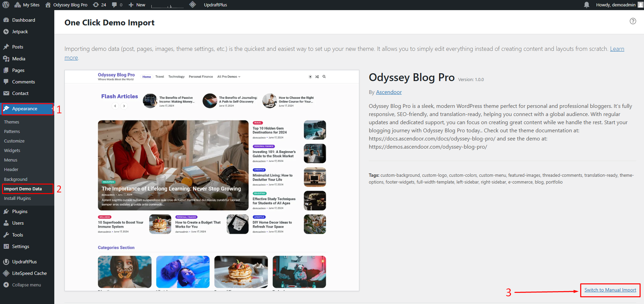
Task: Click the help question mark icon
Action: coord(633,21)
